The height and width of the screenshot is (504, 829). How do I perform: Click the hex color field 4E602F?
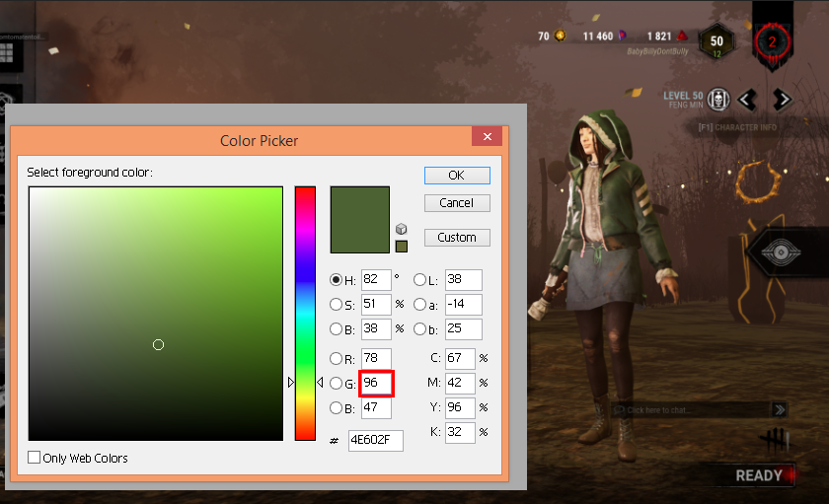(x=376, y=441)
